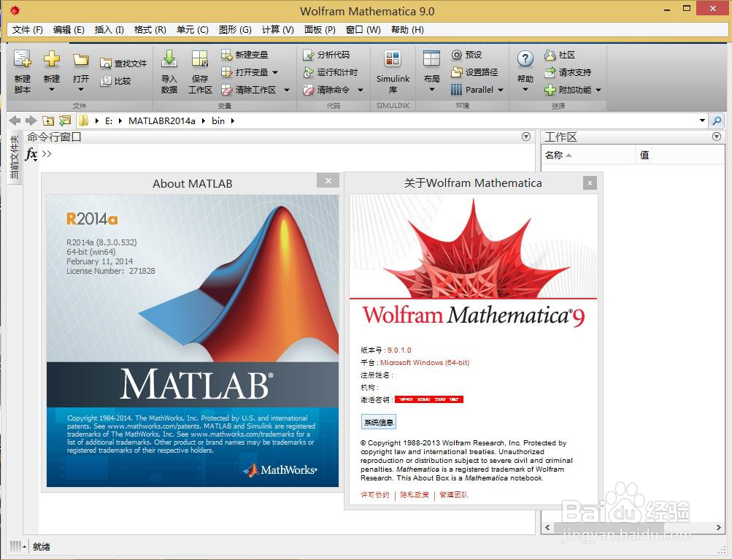Expand the Parallel dropdown arrow

coord(501,90)
